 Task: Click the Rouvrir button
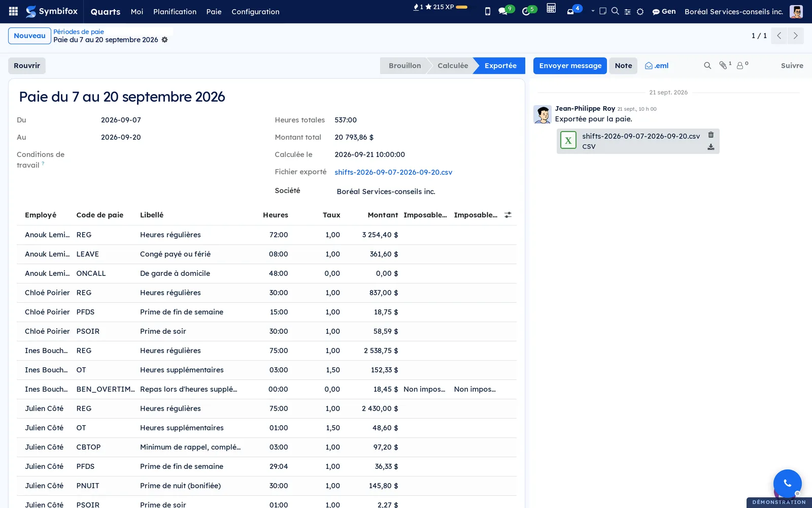pyautogui.click(x=27, y=66)
